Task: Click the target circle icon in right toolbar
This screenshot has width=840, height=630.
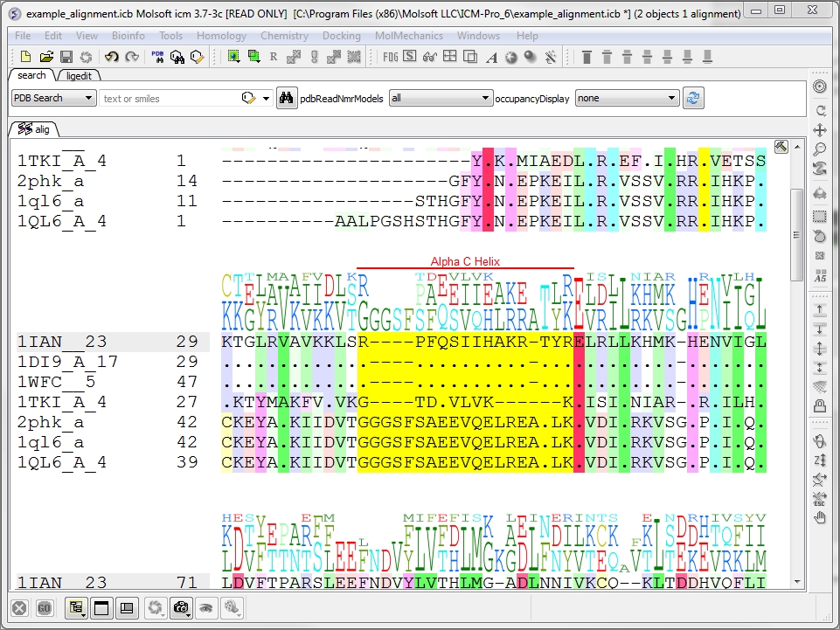Action: pos(820,87)
